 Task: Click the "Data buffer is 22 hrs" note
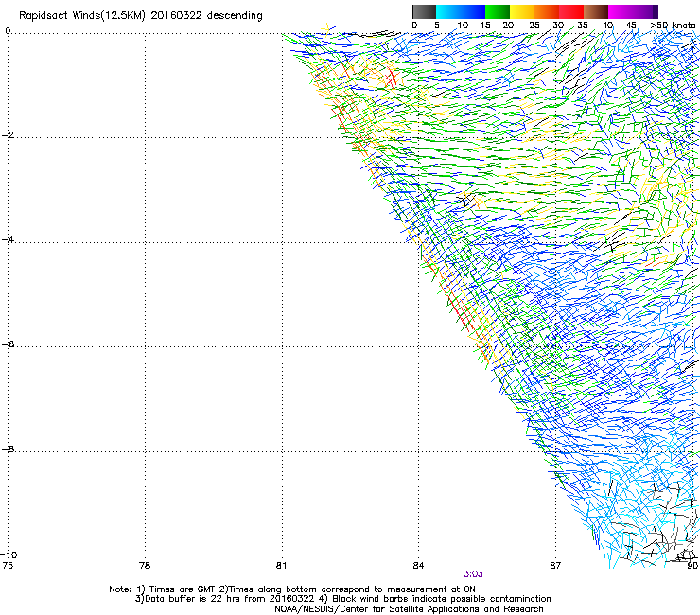click(x=342, y=599)
